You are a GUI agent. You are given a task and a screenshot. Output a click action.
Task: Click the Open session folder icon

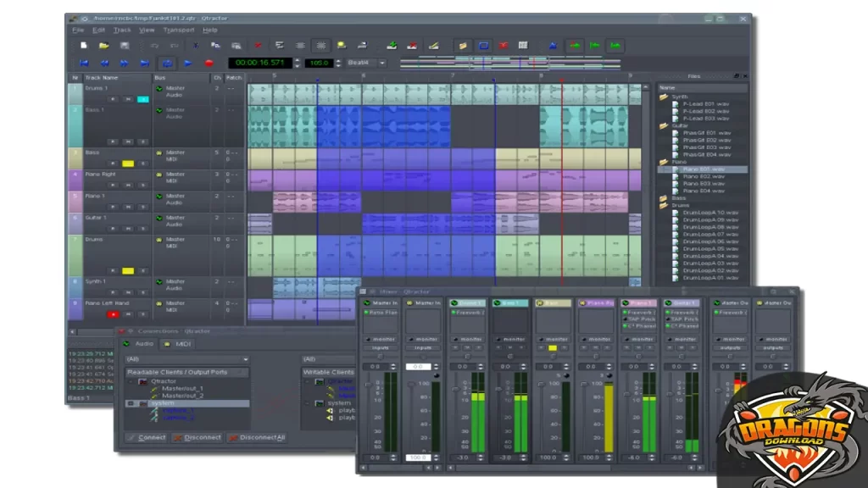pyautogui.click(x=103, y=45)
